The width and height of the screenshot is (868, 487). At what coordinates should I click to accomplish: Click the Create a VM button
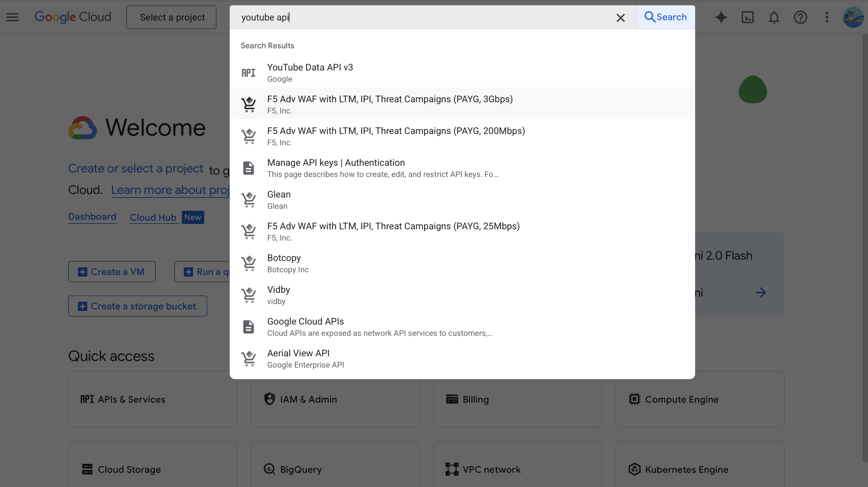tap(111, 272)
